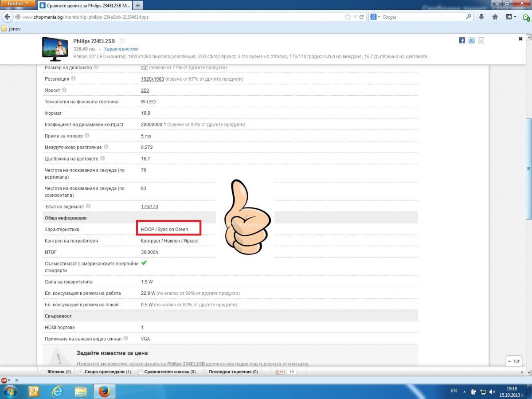Click the search magnifier in Google box

pos(469,17)
